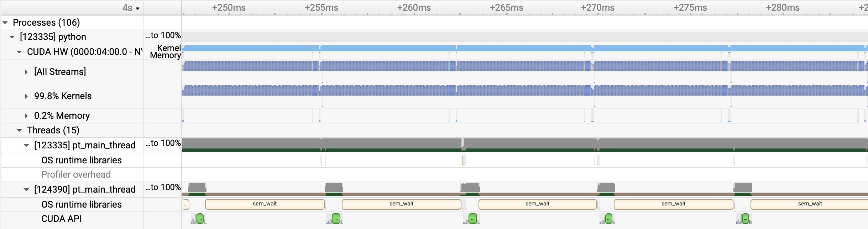Collapse the [123335] pt_main_thread row
Image resolution: width=868 pixels, height=229 pixels.
(x=26, y=146)
